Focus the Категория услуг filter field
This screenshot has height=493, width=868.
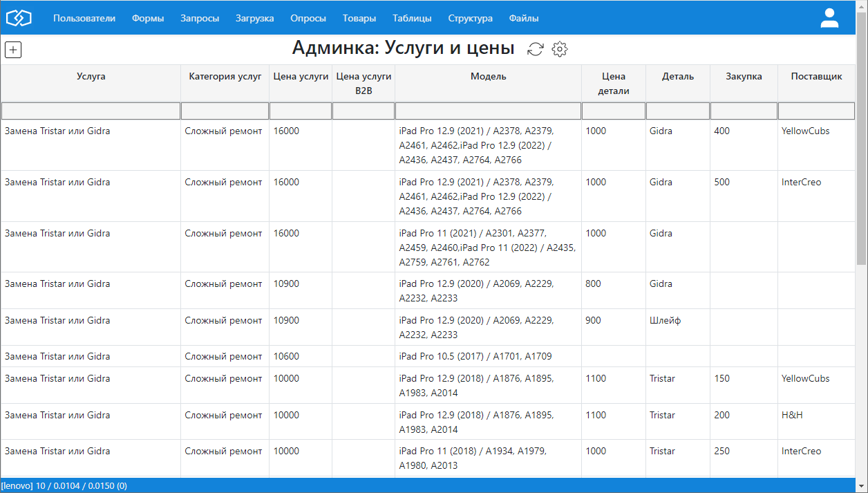point(225,111)
